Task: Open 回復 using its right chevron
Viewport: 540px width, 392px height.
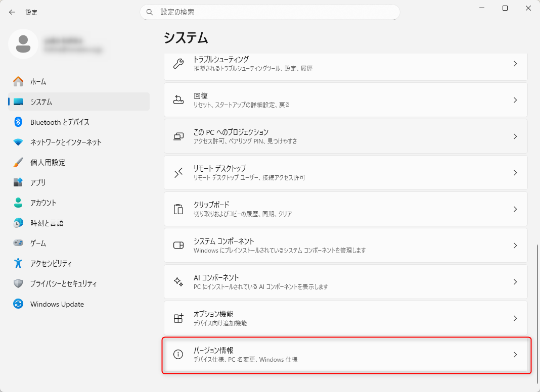Action: pos(515,100)
